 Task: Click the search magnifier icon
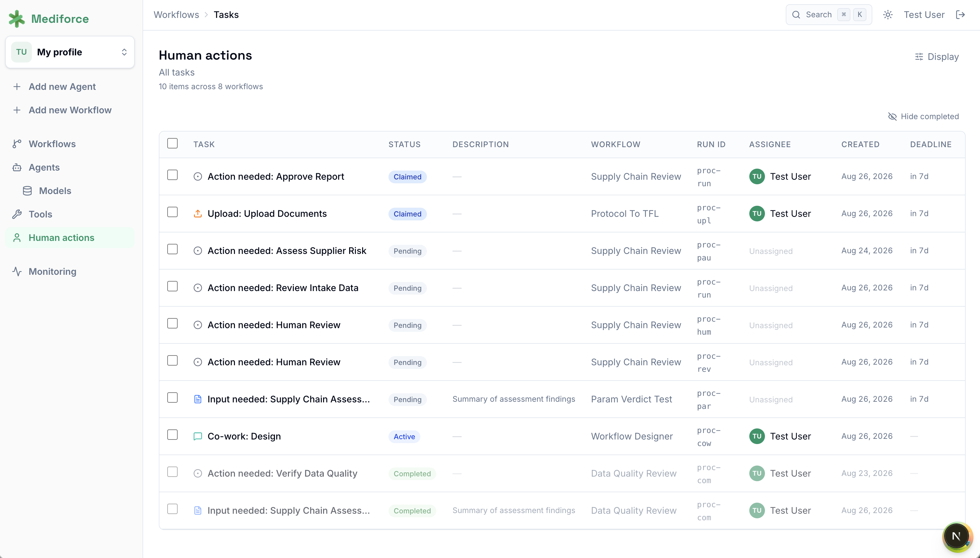point(796,15)
